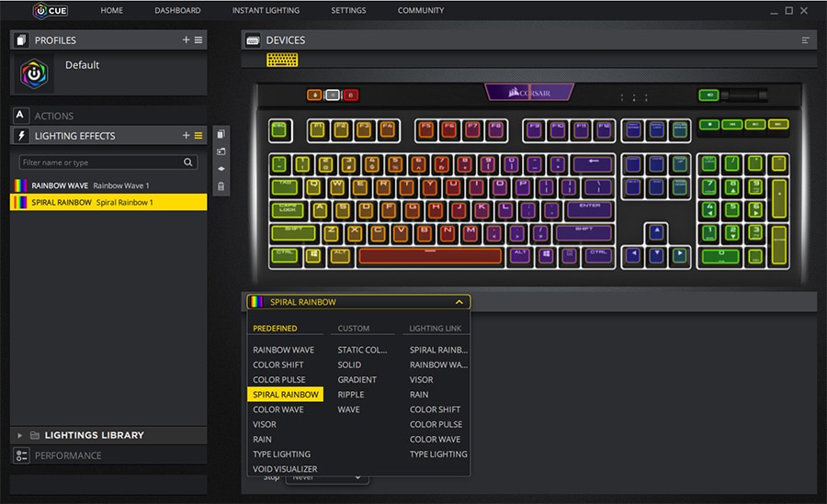827x504 pixels.
Task: Open the Lighting Effects options menu
Action: [198, 136]
